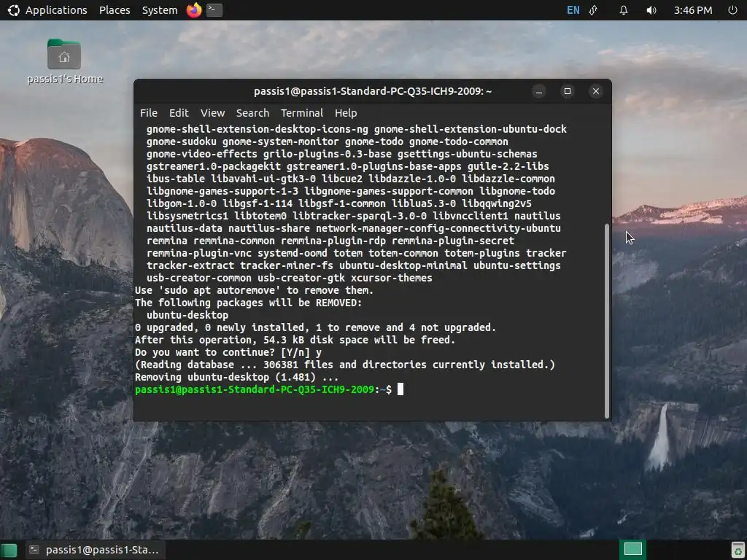The height and width of the screenshot is (560, 747).
Task: Open the terminal File menu
Action: coord(149,113)
